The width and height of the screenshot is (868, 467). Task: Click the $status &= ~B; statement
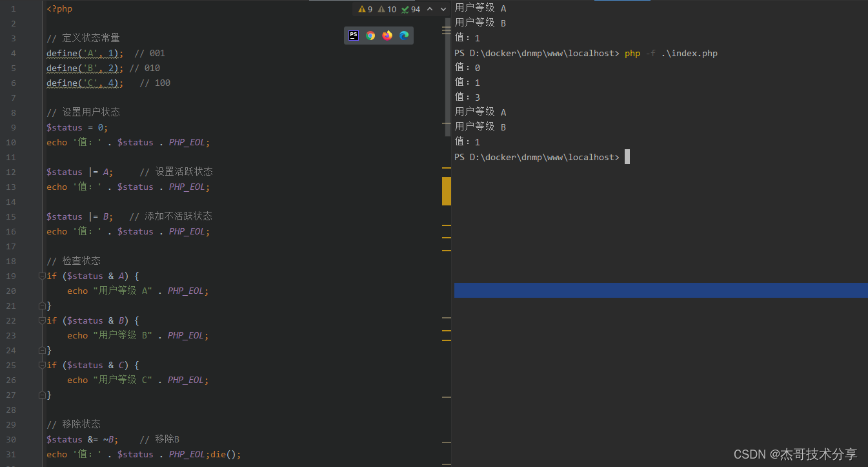tap(83, 439)
